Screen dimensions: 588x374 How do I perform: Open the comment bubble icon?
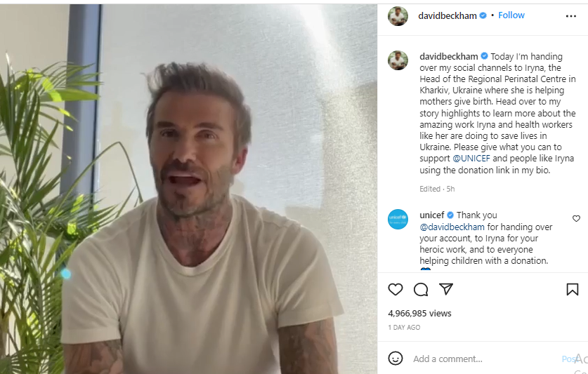[421, 289]
